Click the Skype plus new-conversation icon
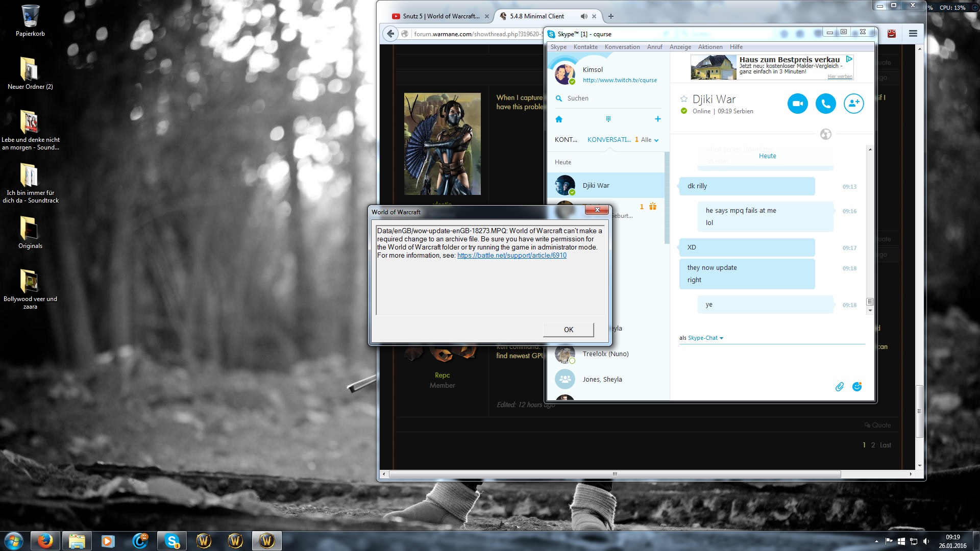 point(657,119)
